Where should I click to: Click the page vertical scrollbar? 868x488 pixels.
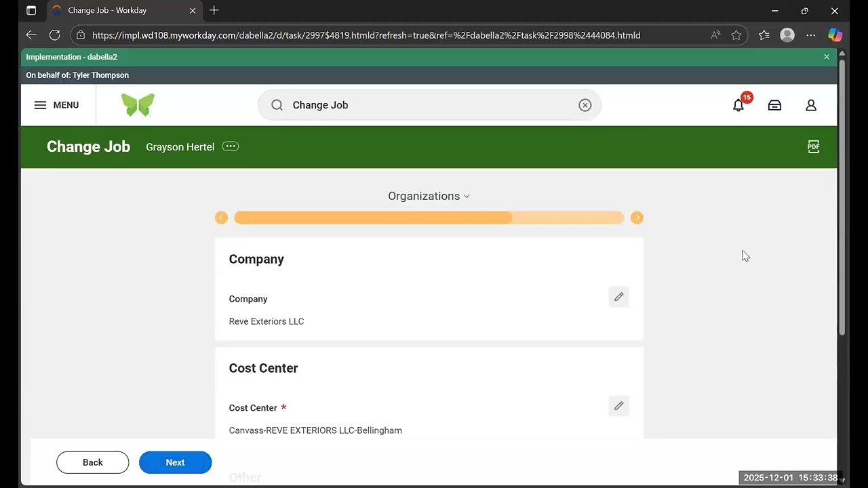pyautogui.click(x=842, y=197)
